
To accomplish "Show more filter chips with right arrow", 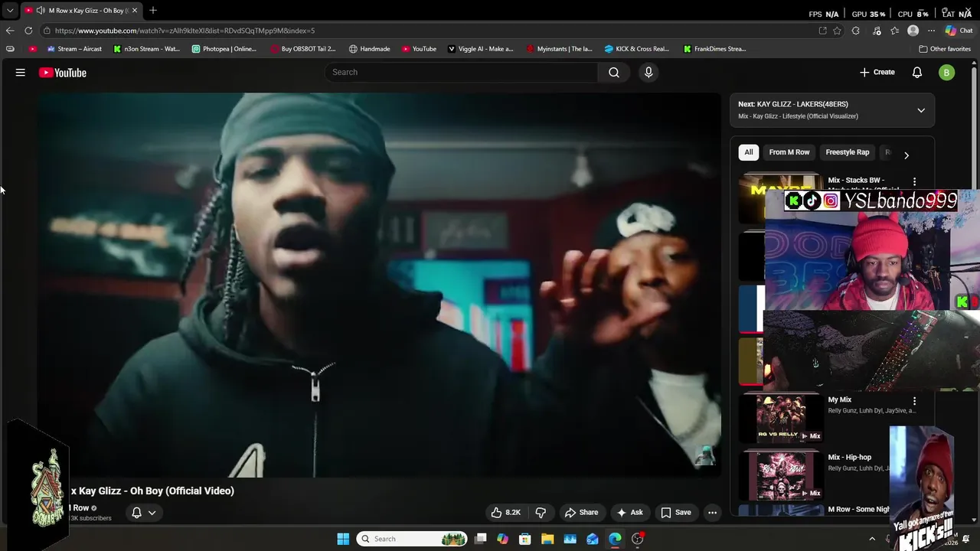I will tap(906, 155).
